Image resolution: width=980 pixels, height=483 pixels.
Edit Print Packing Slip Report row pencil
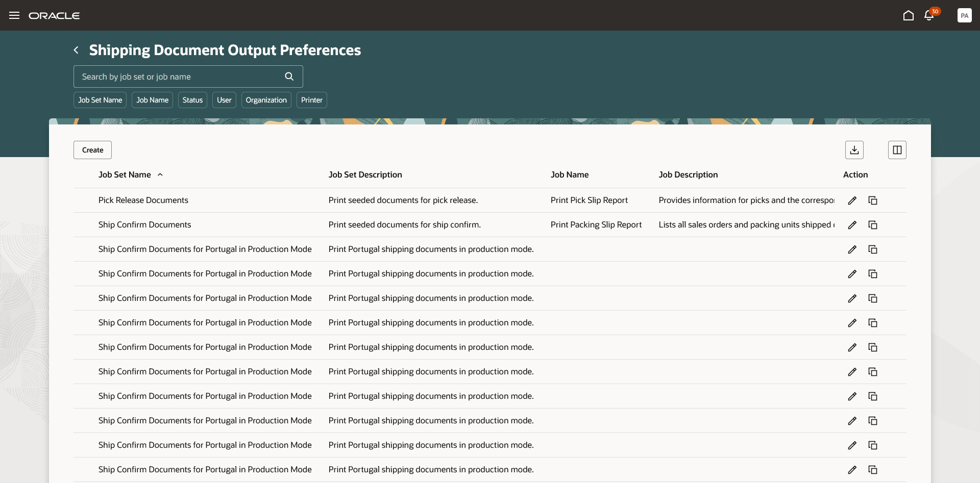tap(852, 224)
